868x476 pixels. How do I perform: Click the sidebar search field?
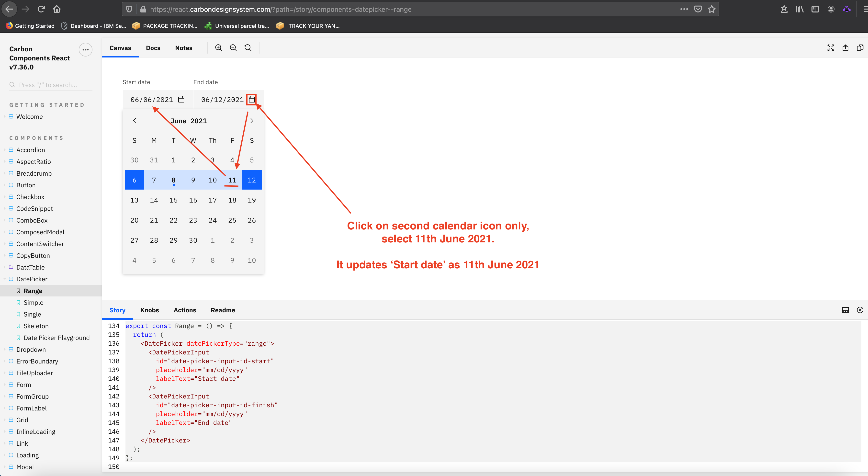pyautogui.click(x=51, y=85)
